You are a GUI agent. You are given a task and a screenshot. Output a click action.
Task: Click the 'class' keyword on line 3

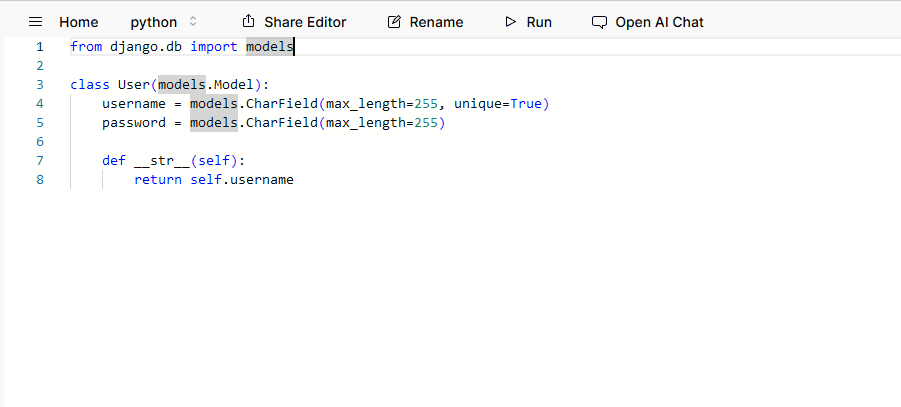tap(90, 85)
